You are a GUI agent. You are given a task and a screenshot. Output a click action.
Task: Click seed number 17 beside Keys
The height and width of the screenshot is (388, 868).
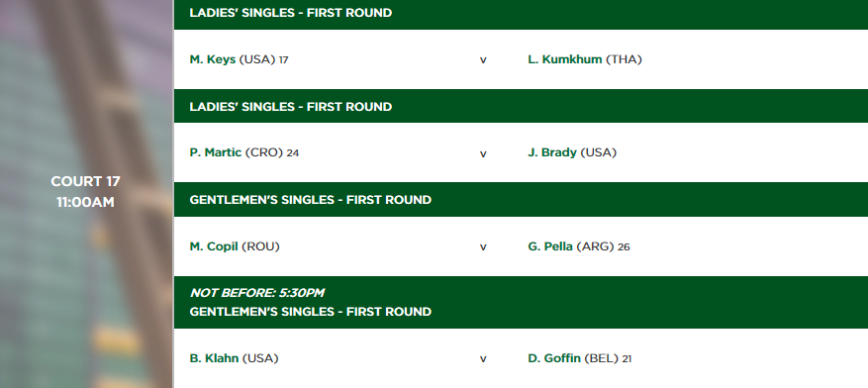[283, 59]
